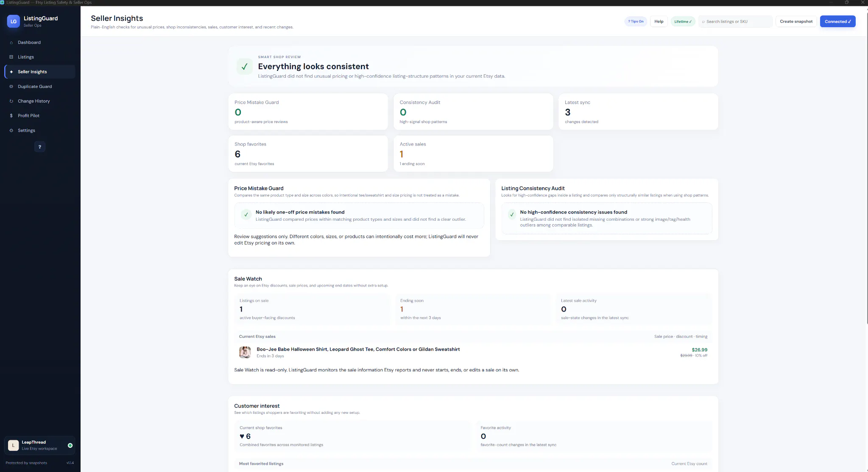The height and width of the screenshot is (472, 868).
Task: Click the 'Ending soon' tile in Sale Watch
Action: 473,309
